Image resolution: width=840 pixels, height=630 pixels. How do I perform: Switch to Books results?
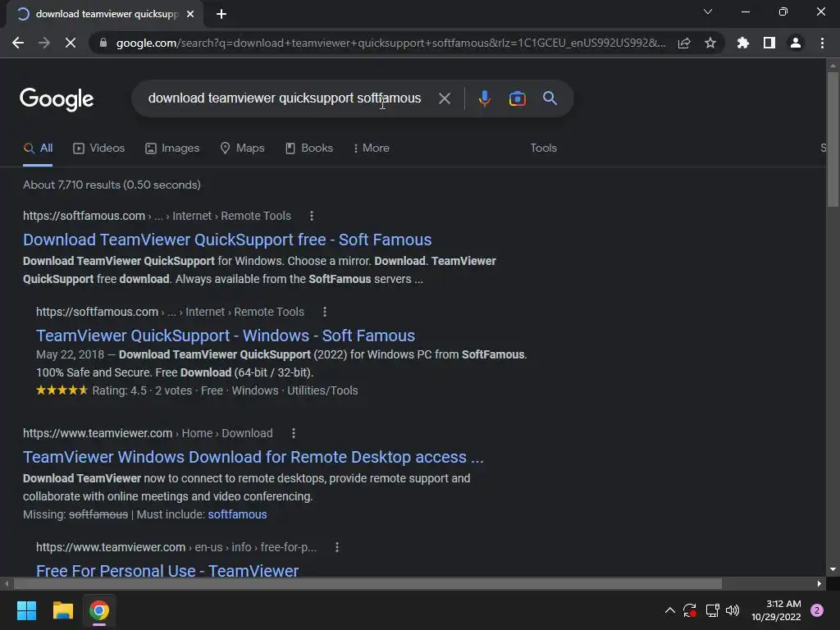[309, 148]
